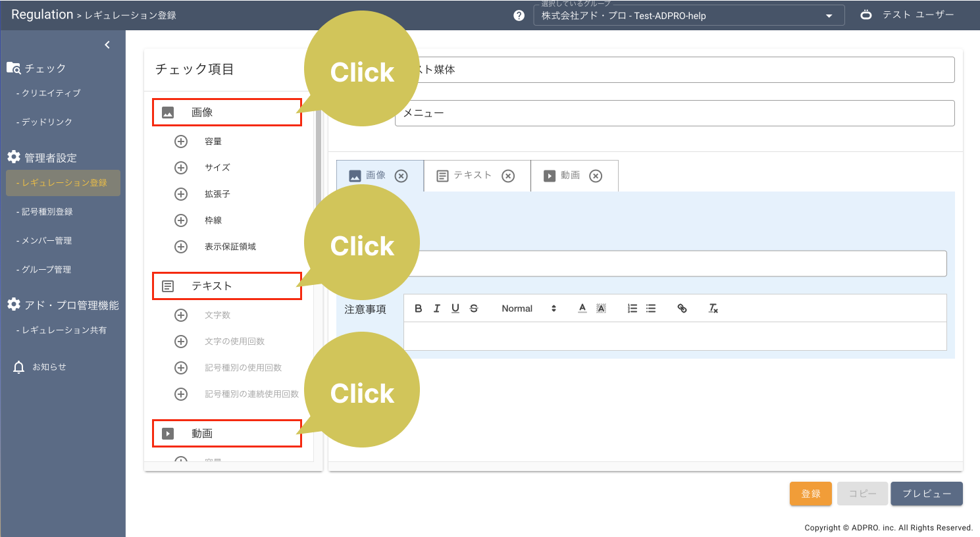Collapse the sidebar with the chevron arrow
The width and height of the screenshot is (980, 537).
pos(107,45)
